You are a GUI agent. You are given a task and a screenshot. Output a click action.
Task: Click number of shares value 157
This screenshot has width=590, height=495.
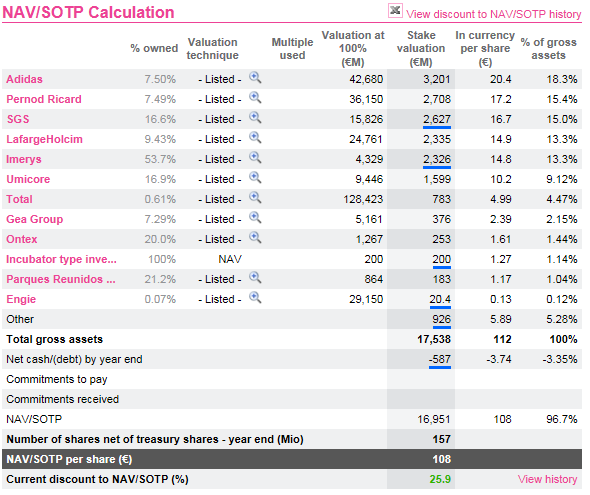coord(442,439)
